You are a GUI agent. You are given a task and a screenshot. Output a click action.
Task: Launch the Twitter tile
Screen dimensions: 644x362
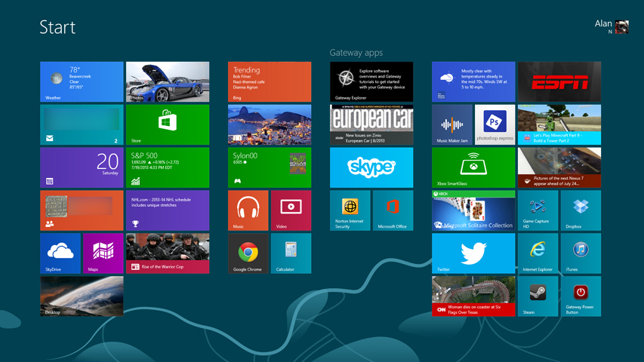[473, 253]
